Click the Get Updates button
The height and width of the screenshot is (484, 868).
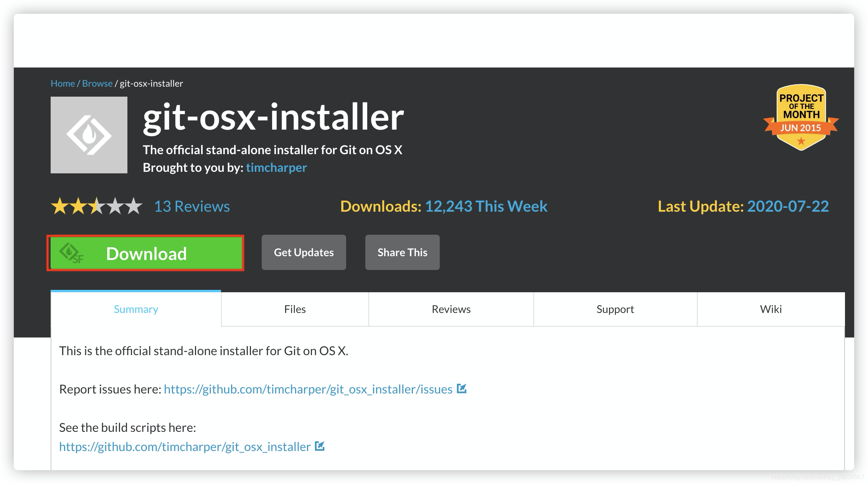304,252
